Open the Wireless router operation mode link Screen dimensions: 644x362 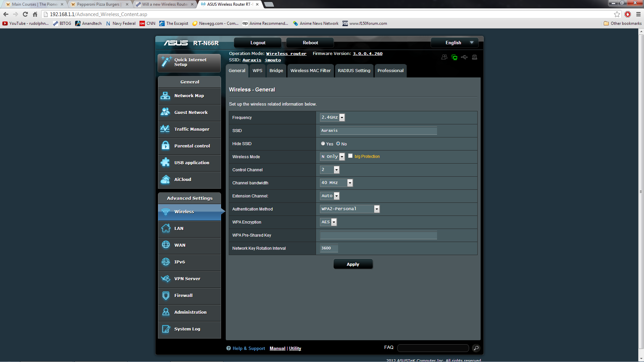coord(286,54)
